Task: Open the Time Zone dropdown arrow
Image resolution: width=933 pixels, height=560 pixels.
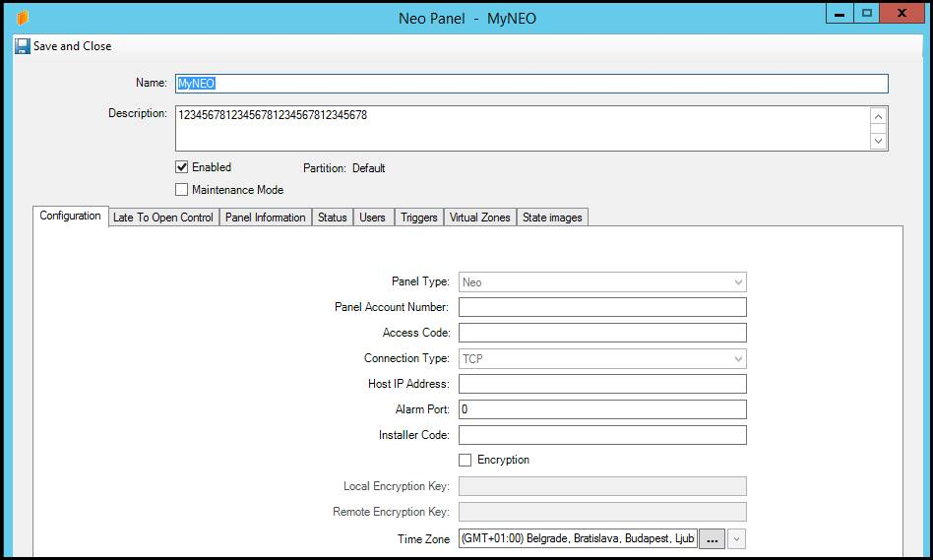Action: [x=737, y=538]
